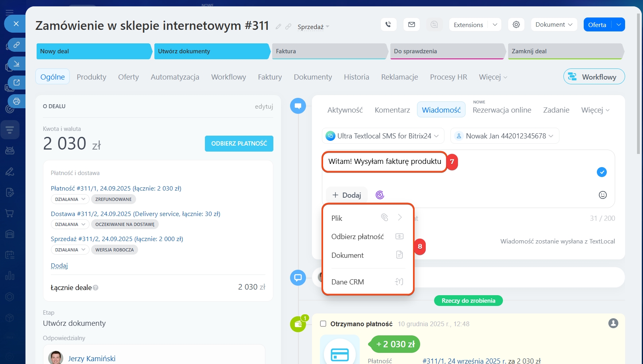Tick the Otrzymano płatność checkbox

pyautogui.click(x=323, y=324)
